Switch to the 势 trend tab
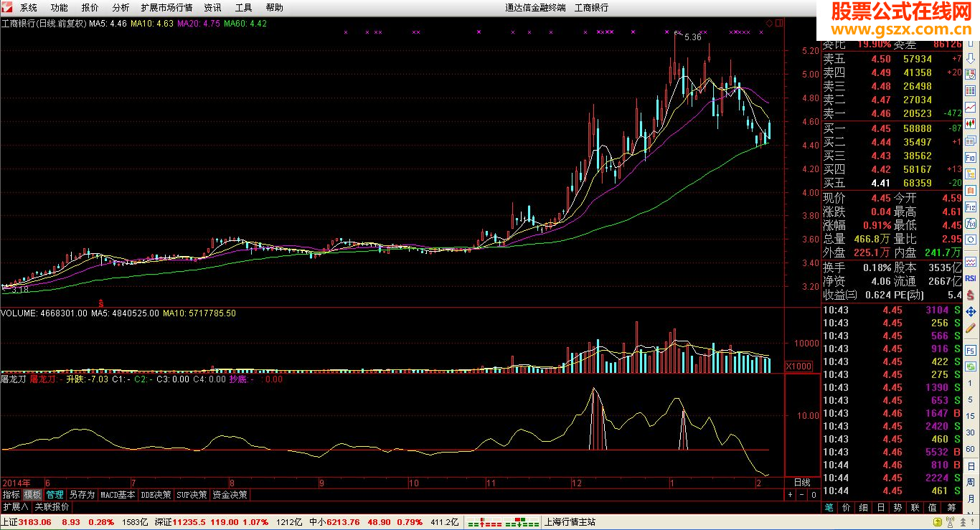The width and height of the screenshot is (980, 530). 897,507
